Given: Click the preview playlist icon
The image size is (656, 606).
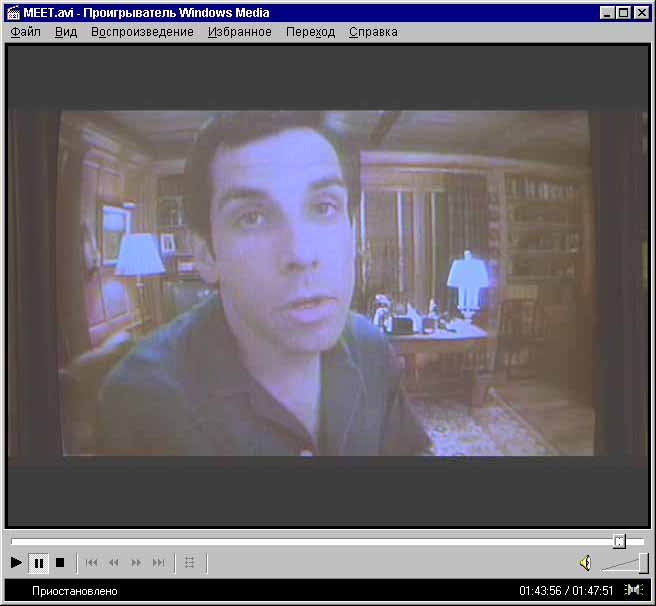Looking at the screenshot, I should point(190,563).
